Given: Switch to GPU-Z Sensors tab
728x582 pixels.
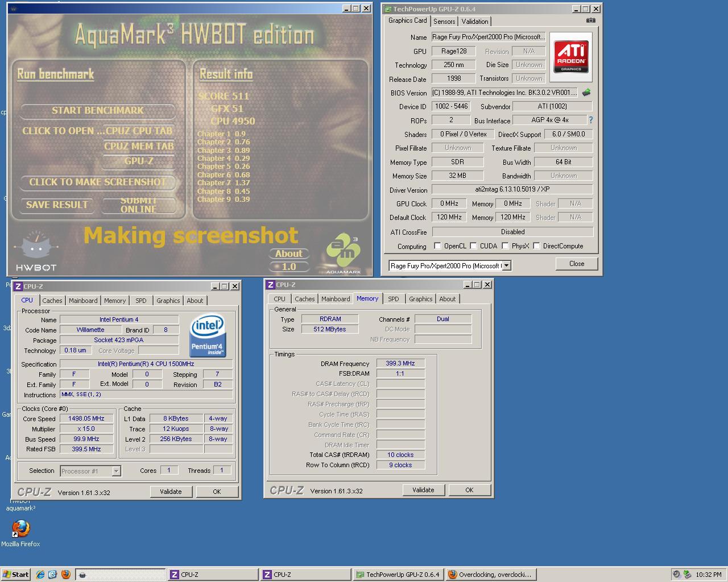Looking at the screenshot, I should pos(444,22).
